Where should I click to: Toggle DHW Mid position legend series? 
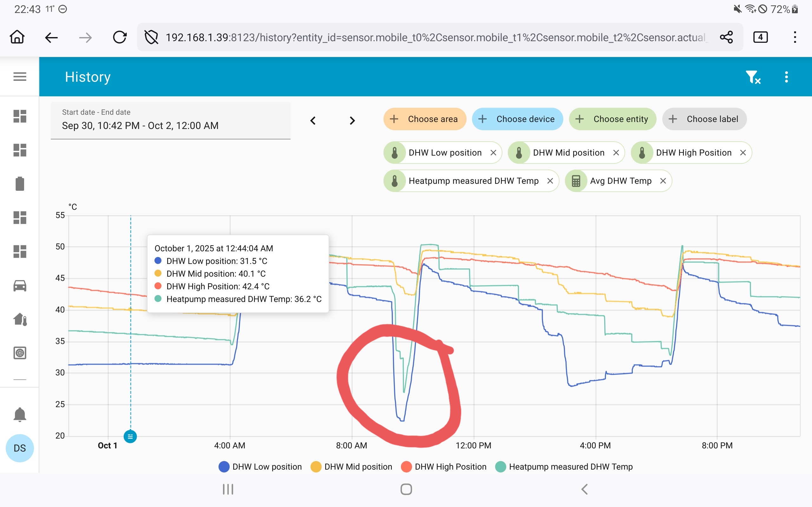click(351, 467)
